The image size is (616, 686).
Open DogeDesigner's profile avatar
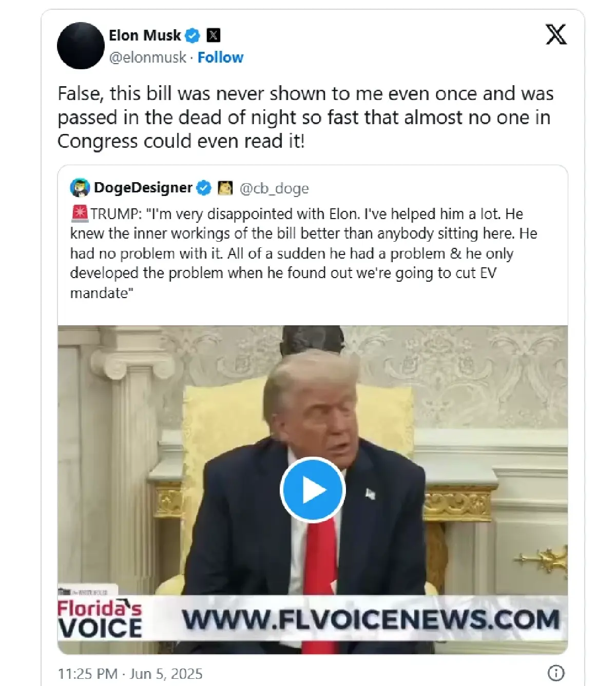pyautogui.click(x=80, y=188)
